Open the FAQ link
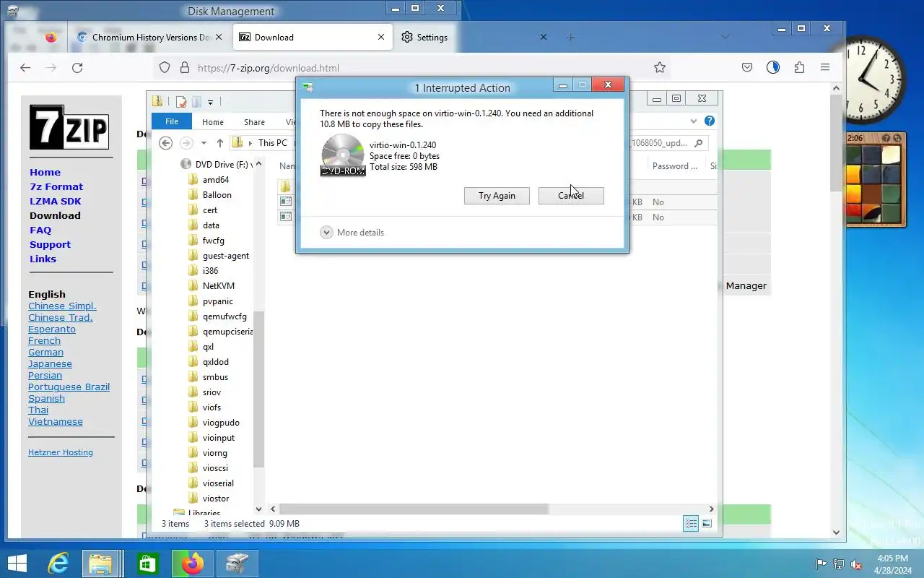The width and height of the screenshot is (924, 578). 40,230
